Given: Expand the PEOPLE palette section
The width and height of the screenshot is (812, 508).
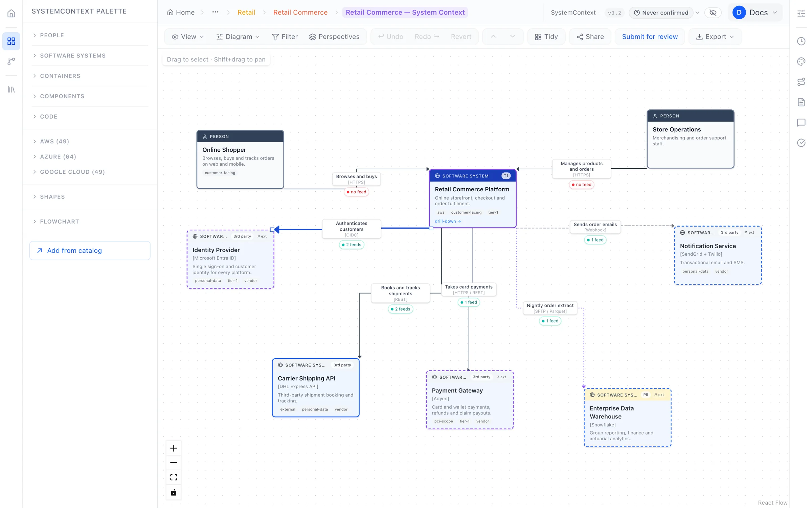Looking at the screenshot, I should pos(91,35).
